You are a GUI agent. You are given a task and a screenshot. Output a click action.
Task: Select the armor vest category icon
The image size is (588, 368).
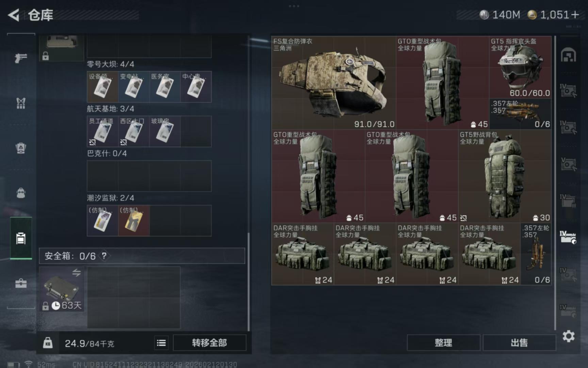click(21, 103)
